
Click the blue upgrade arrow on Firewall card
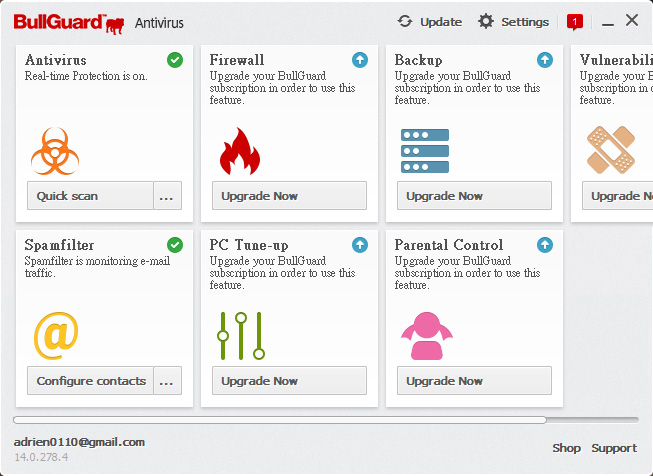click(360, 60)
